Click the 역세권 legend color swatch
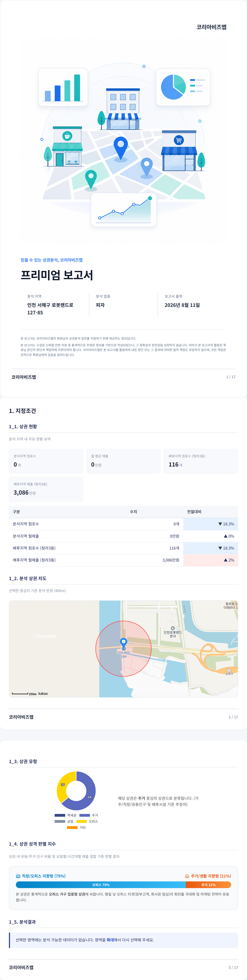Screen dimensions: 247x980 tap(60, 815)
